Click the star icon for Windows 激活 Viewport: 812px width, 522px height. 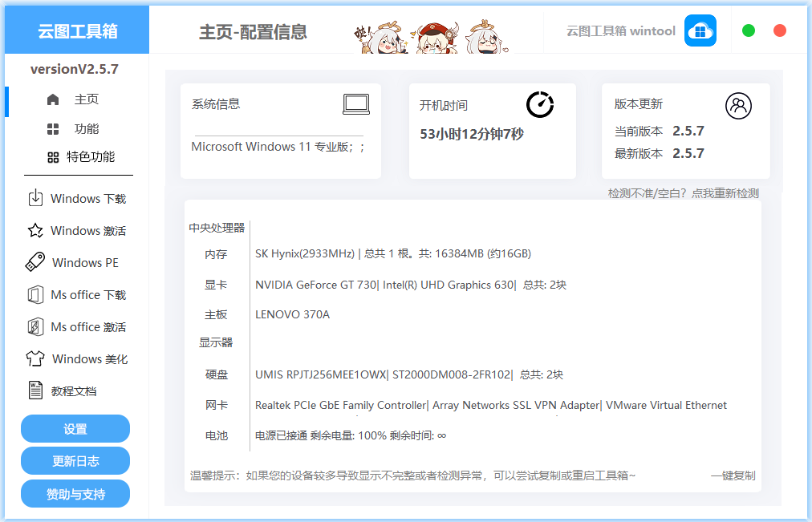[x=35, y=230]
